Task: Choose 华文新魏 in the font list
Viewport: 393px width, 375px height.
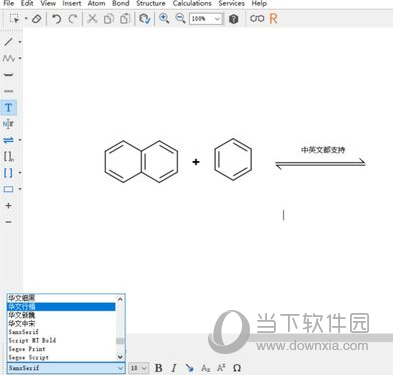Action: tap(61, 315)
